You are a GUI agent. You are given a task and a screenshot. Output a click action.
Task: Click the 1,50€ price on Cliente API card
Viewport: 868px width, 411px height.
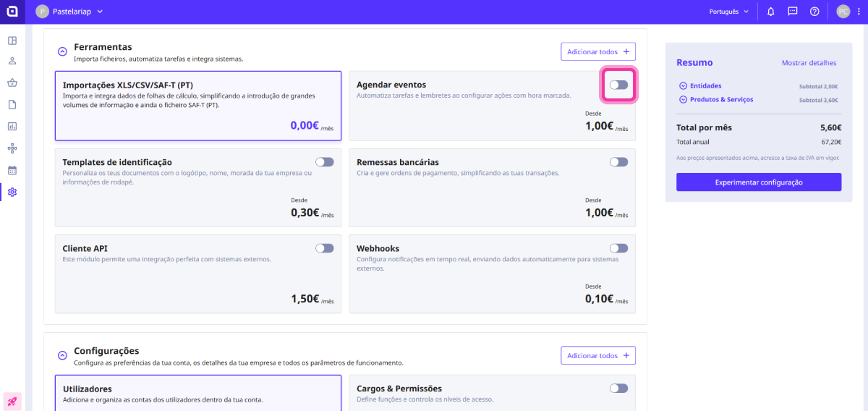305,299
